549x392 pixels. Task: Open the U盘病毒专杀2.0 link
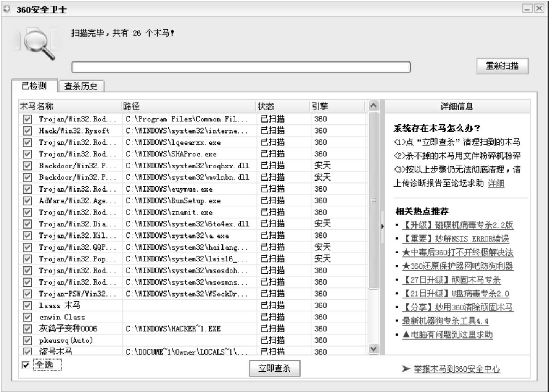click(x=456, y=294)
